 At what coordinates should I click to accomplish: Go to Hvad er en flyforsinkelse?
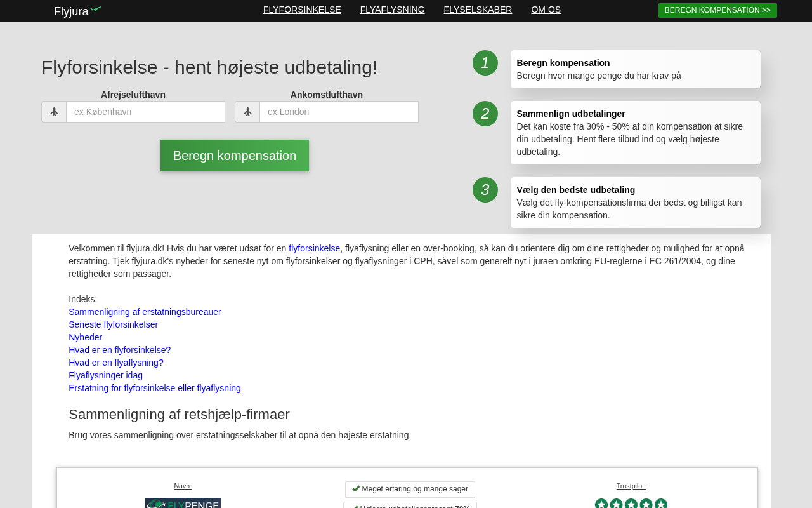coord(120,350)
